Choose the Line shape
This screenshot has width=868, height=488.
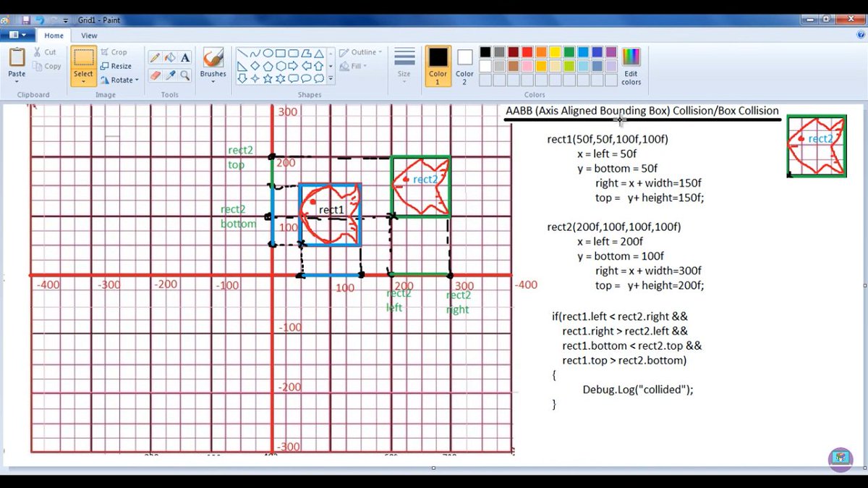pyautogui.click(x=242, y=53)
